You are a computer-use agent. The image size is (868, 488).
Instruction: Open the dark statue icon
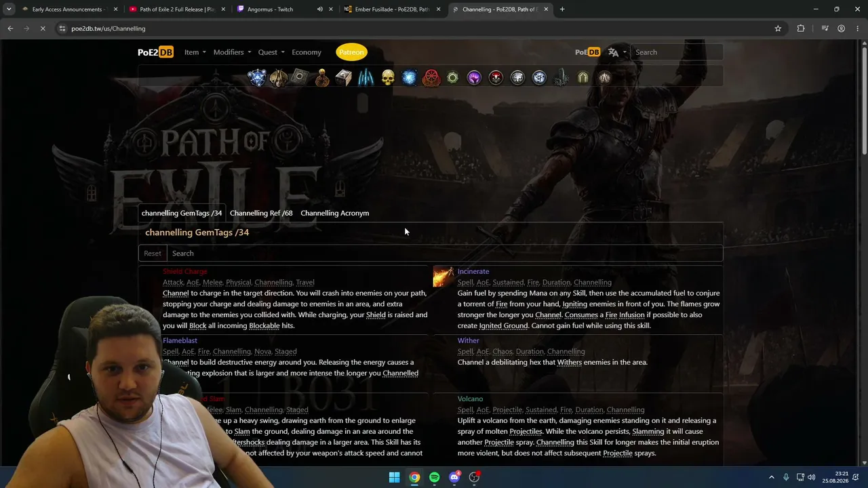[x=561, y=78]
